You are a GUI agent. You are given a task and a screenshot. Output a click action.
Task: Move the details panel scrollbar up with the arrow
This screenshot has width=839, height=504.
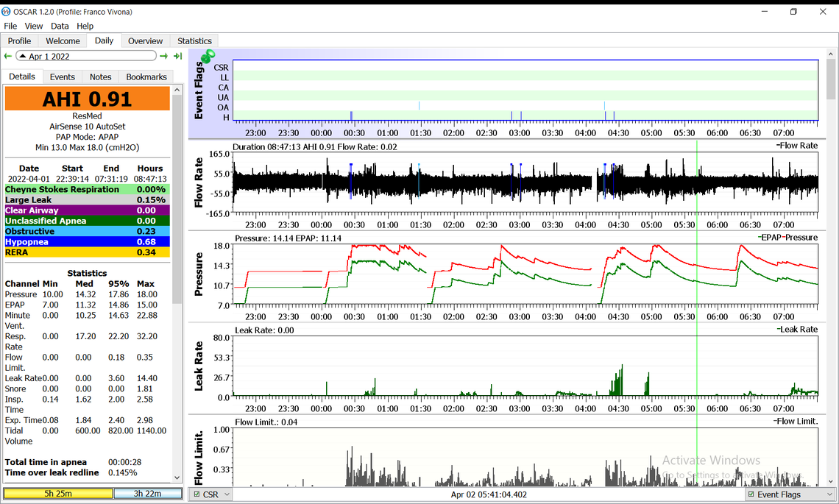click(x=177, y=90)
